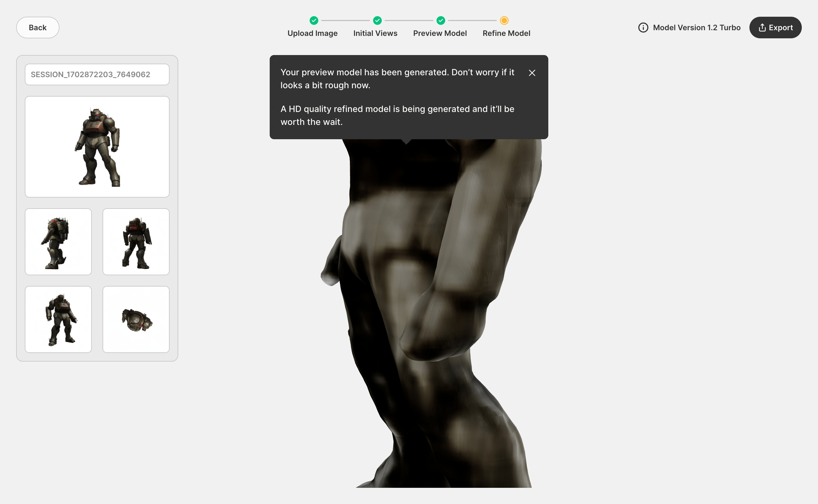The image size is (818, 504).
Task: Click the info icon next to Model Version
Action: [643, 28]
